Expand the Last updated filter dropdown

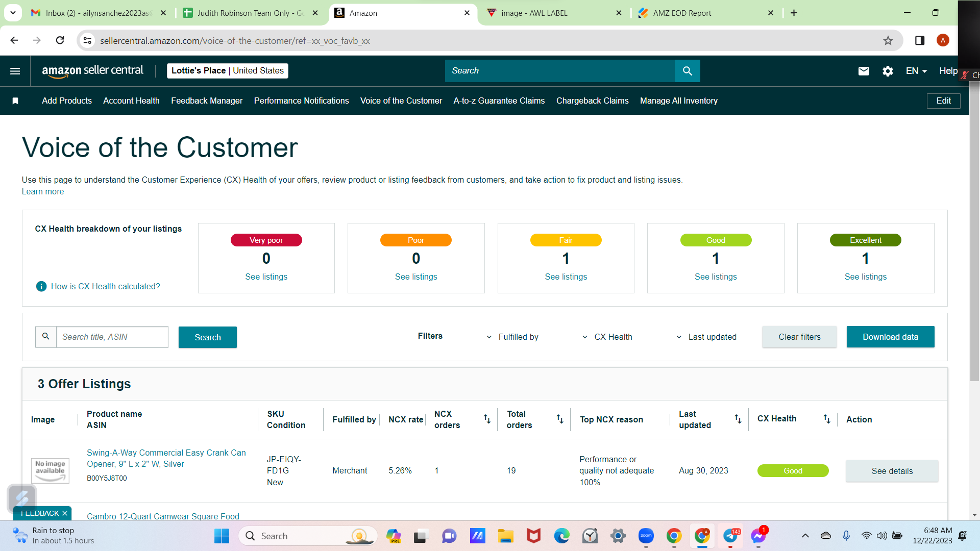pos(706,337)
